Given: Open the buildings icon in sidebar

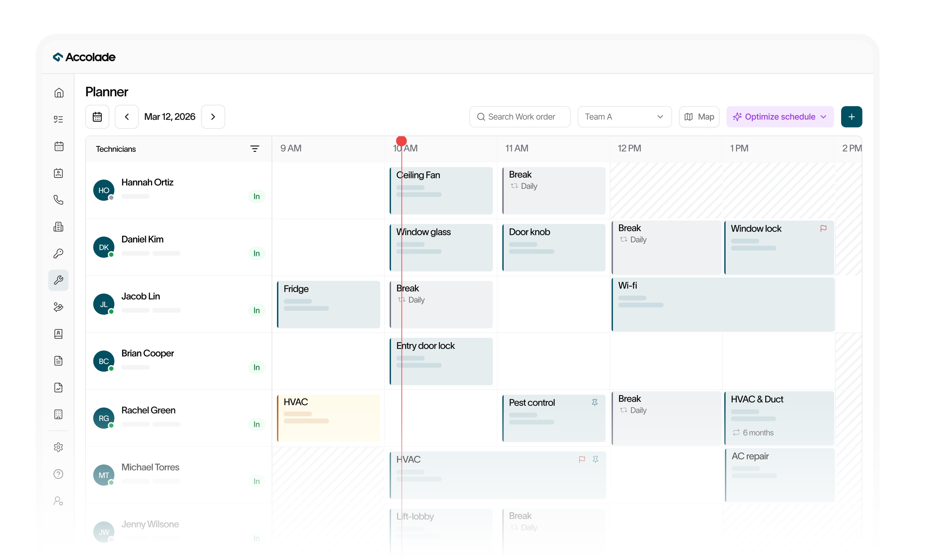Looking at the screenshot, I should (59, 227).
